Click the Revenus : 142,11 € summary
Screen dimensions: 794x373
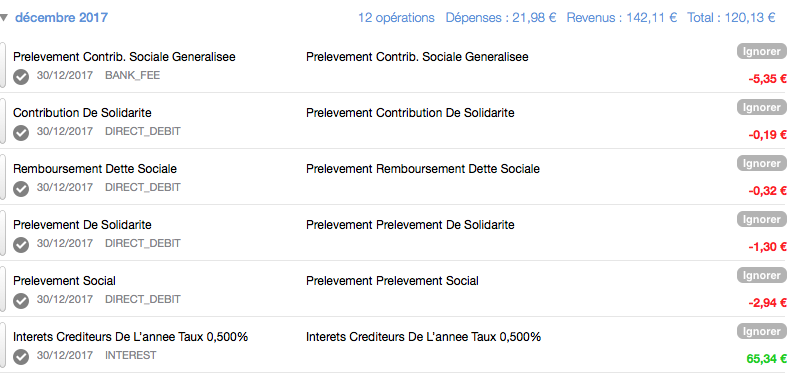(x=622, y=18)
